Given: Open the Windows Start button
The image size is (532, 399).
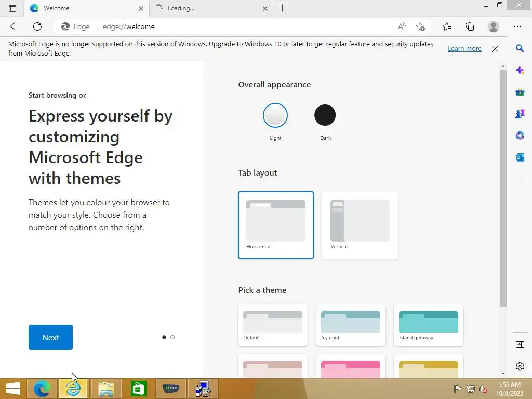Looking at the screenshot, I should [13, 389].
